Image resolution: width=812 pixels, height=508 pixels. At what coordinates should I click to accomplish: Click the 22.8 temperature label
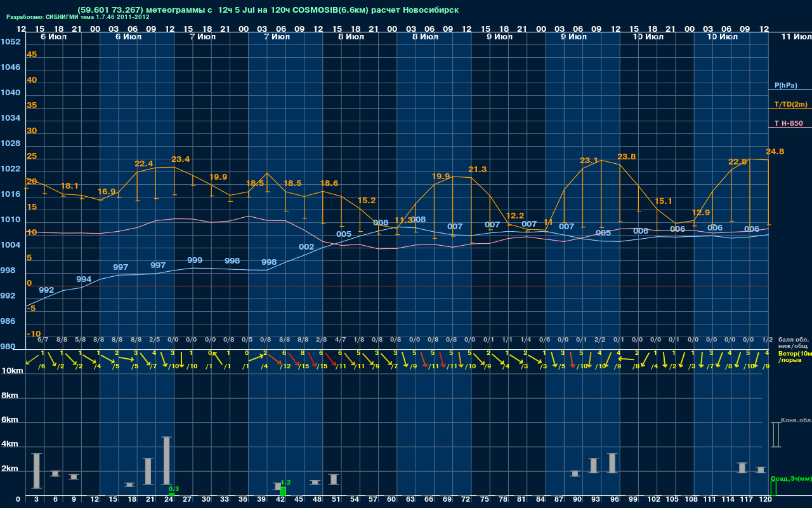coord(738,162)
